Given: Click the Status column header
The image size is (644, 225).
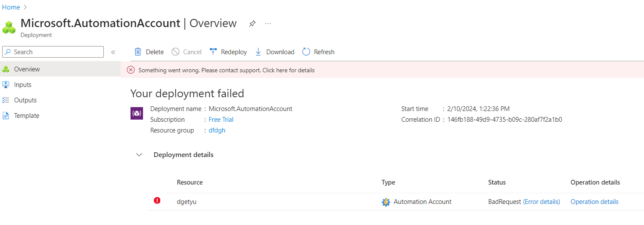Looking at the screenshot, I should (497, 182).
